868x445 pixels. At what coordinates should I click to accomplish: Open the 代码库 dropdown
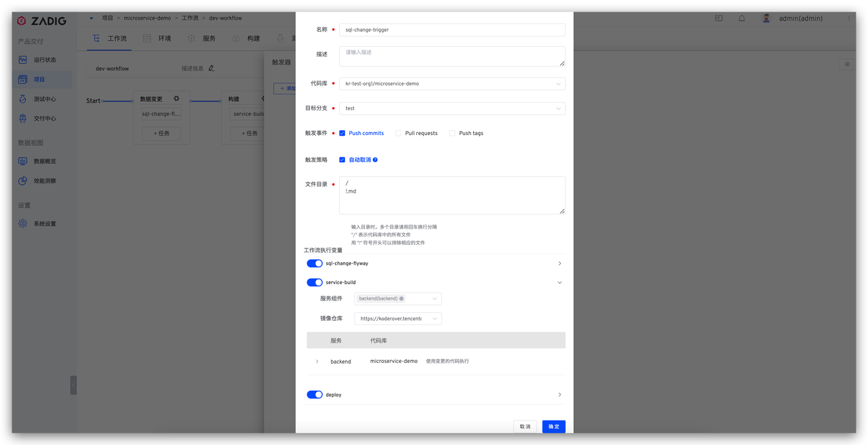point(452,84)
